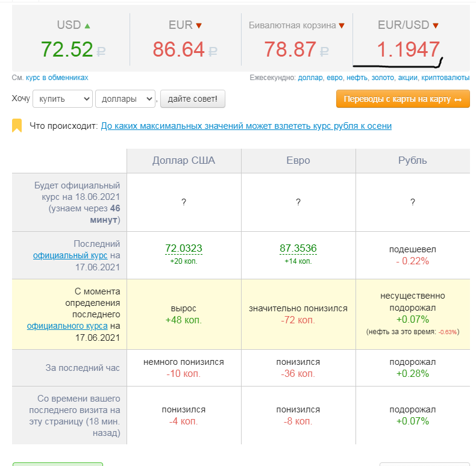Open the акции link
Screen dimensions: 476x466
[407, 78]
